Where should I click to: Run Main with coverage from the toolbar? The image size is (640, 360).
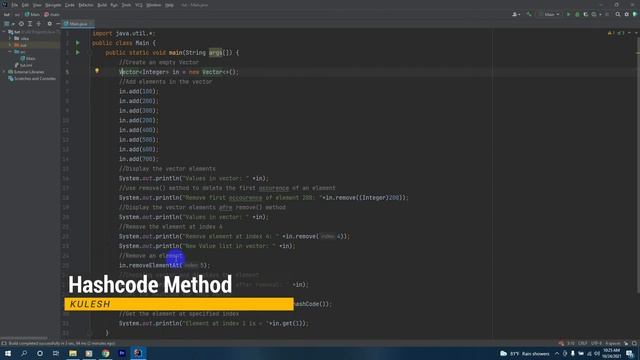click(x=586, y=14)
